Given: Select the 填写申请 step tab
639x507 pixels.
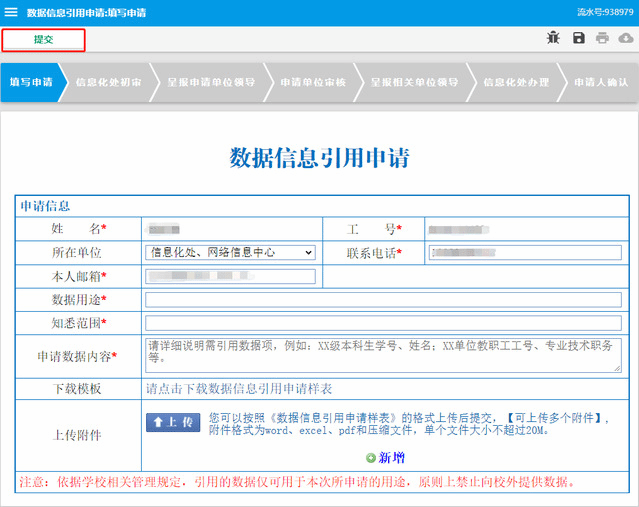Looking at the screenshot, I should pos(31,82).
